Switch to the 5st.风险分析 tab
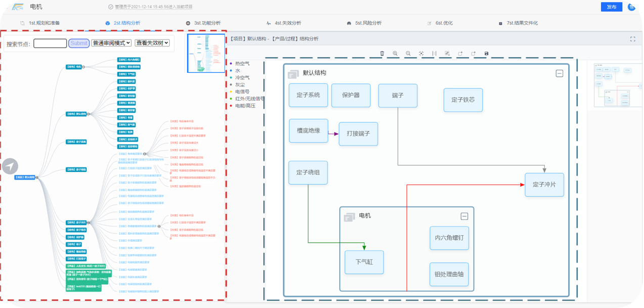The height and width of the screenshot is (308, 644). tap(363, 23)
